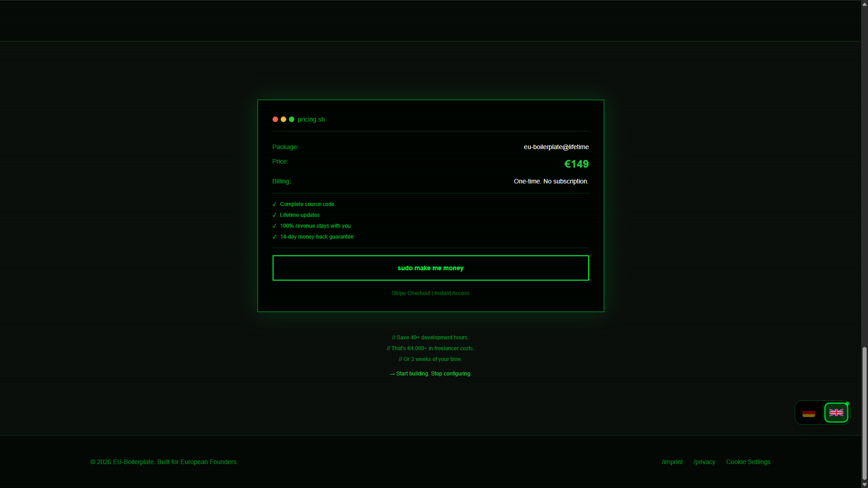Image resolution: width=868 pixels, height=488 pixels.
Task: Select the UK English flag
Action: coord(836,413)
